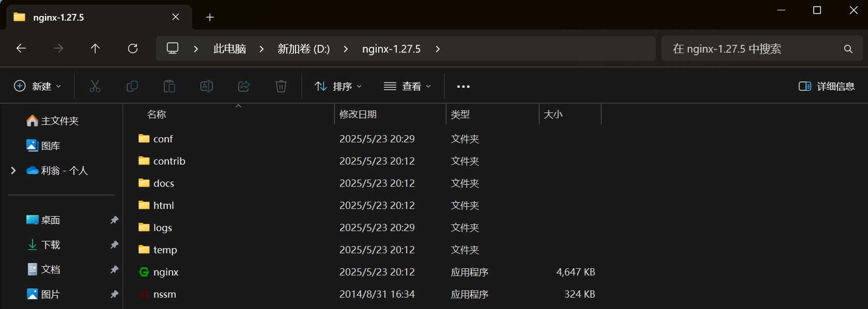Image resolution: width=868 pixels, height=309 pixels.
Task: Paste using the clipboard toolbar icon
Action: tap(169, 86)
